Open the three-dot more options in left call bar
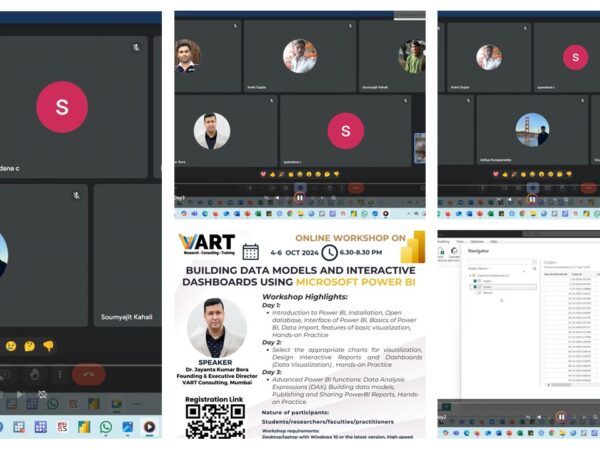Viewport: 600px width, 450px height. pos(60,374)
